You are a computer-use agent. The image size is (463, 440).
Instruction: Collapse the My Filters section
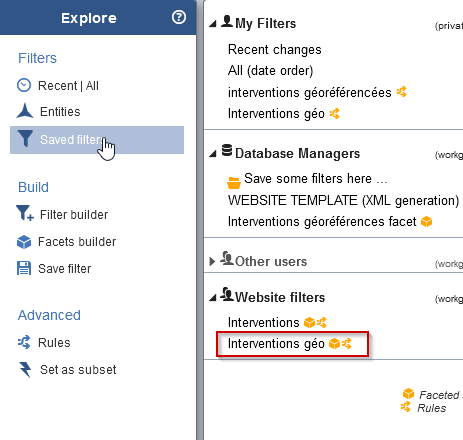(213, 24)
